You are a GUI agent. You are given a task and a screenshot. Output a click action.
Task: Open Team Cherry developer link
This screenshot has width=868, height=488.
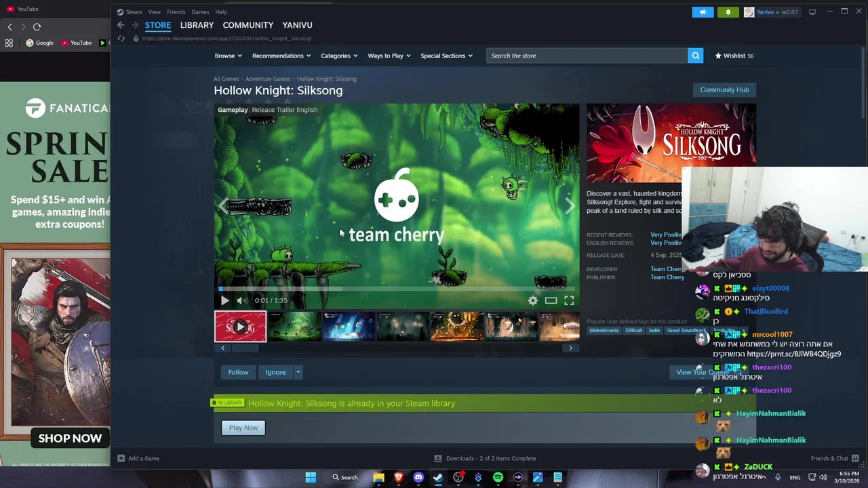(667, 269)
